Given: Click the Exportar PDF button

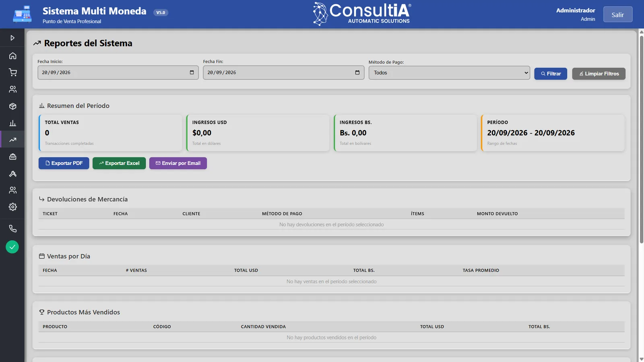Looking at the screenshot, I should click(x=64, y=163).
